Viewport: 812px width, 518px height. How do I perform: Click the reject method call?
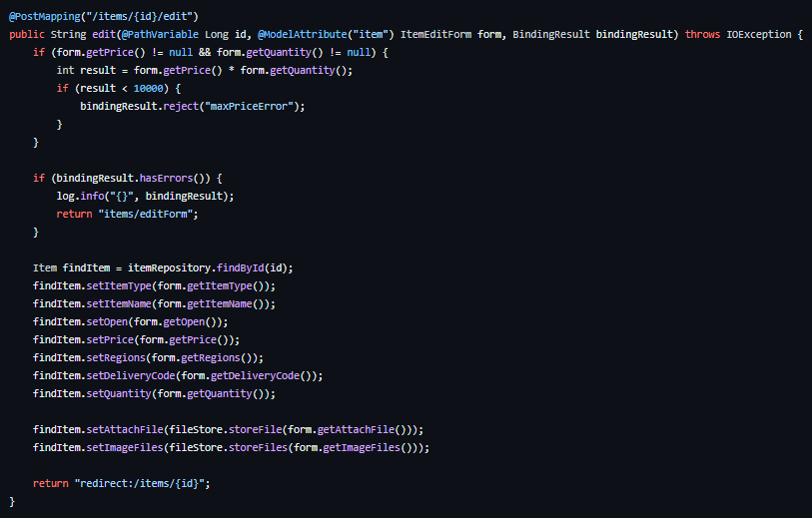tap(181, 106)
